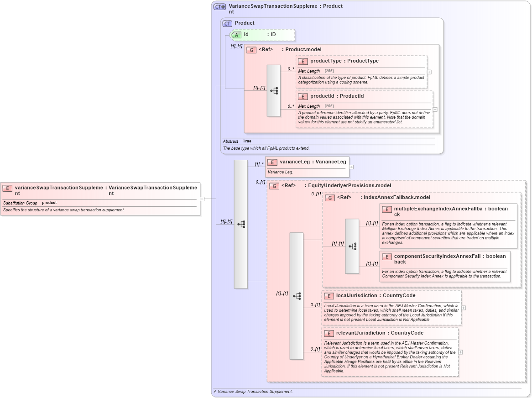Select the [1]..* cardinality of varianceLeg
This screenshot has width=532, height=398.
[259, 164]
